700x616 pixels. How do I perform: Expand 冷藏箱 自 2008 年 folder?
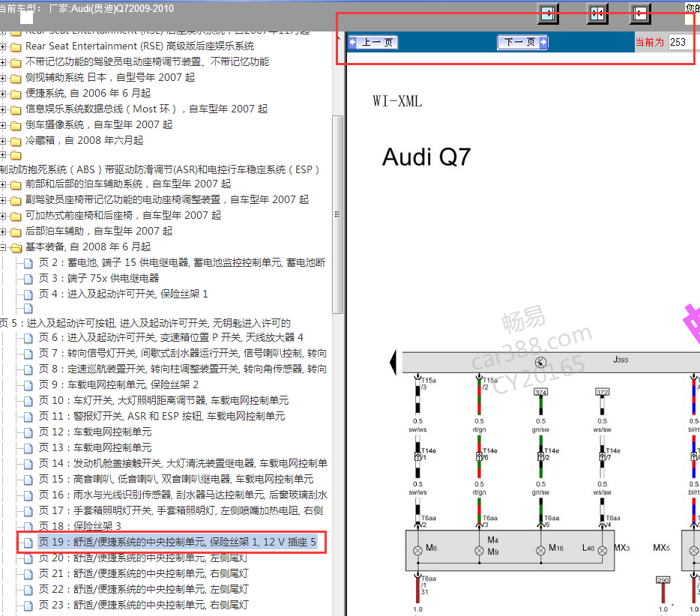click(x=3, y=141)
